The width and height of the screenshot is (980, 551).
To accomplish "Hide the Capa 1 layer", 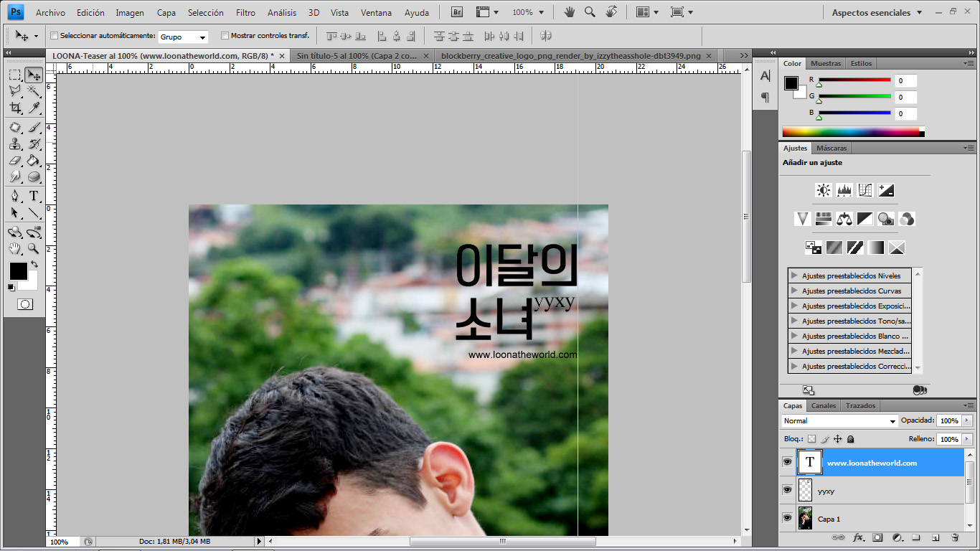I will (787, 518).
